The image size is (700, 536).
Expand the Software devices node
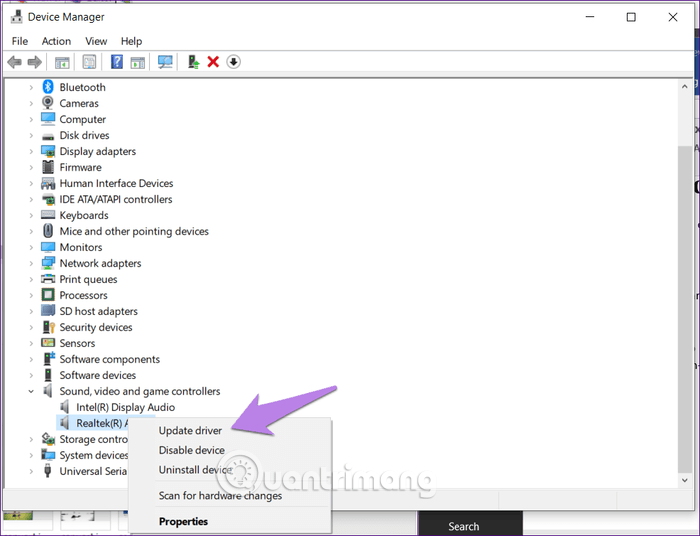pyautogui.click(x=31, y=375)
